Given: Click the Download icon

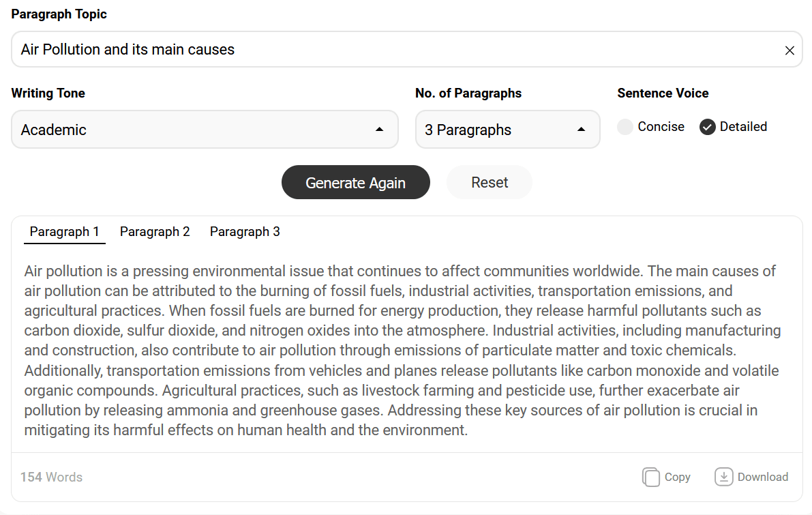Looking at the screenshot, I should 723,477.
